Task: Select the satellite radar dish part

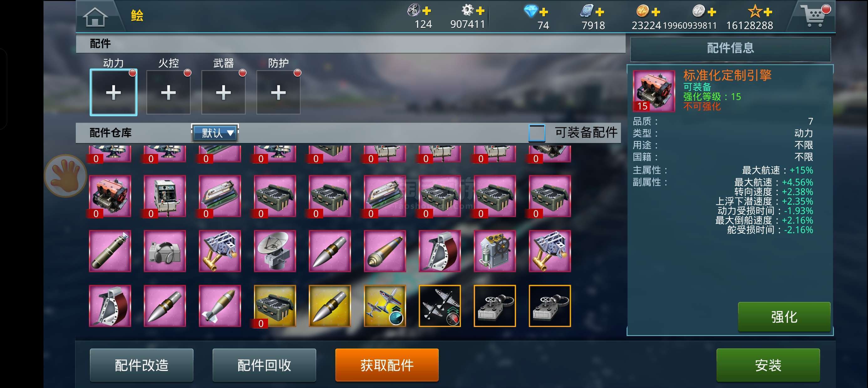Action: coord(275,251)
